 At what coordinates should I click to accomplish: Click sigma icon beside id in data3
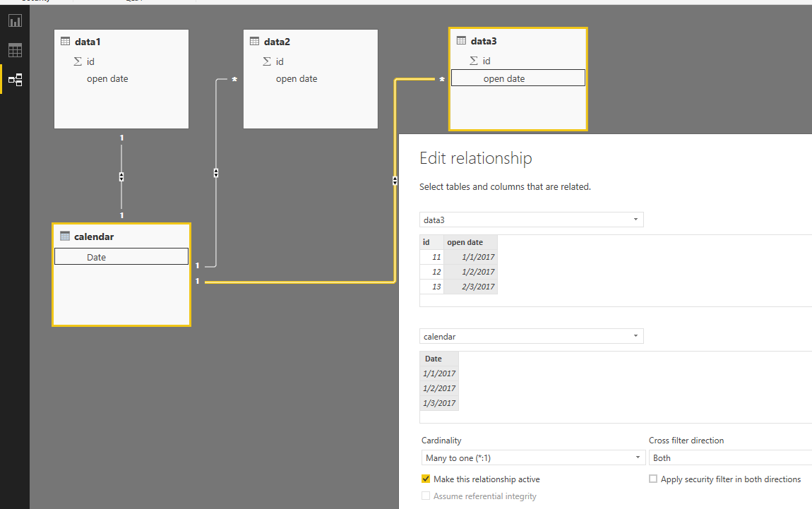point(473,61)
